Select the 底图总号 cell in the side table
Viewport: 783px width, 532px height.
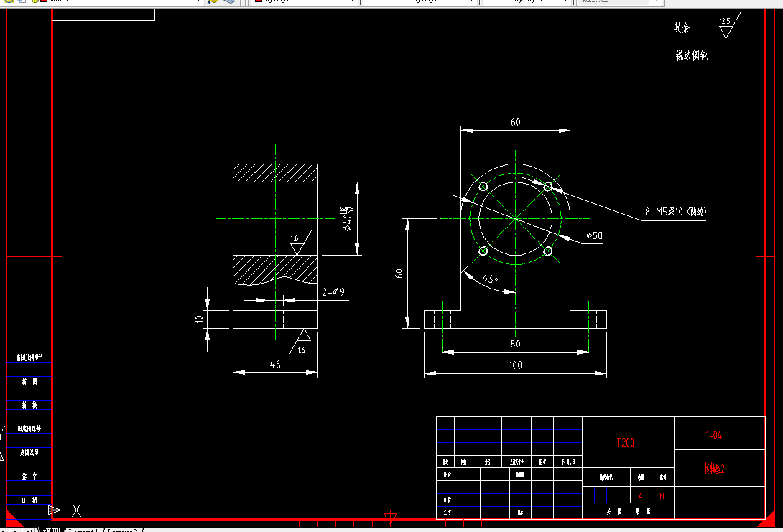pos(29,452)
